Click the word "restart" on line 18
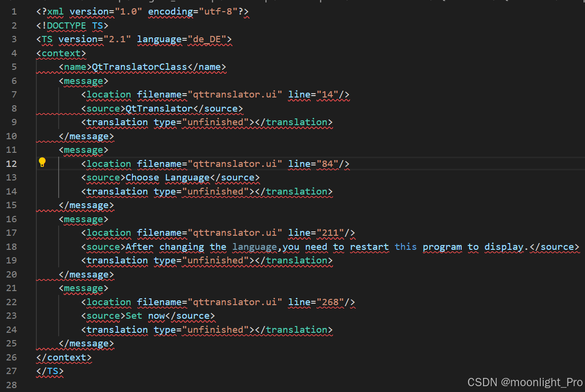 (369, 246)
